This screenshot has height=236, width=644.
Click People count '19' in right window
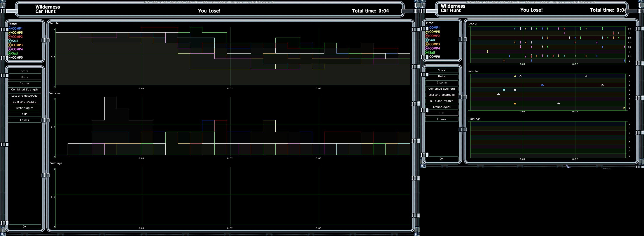pos(629,38)
